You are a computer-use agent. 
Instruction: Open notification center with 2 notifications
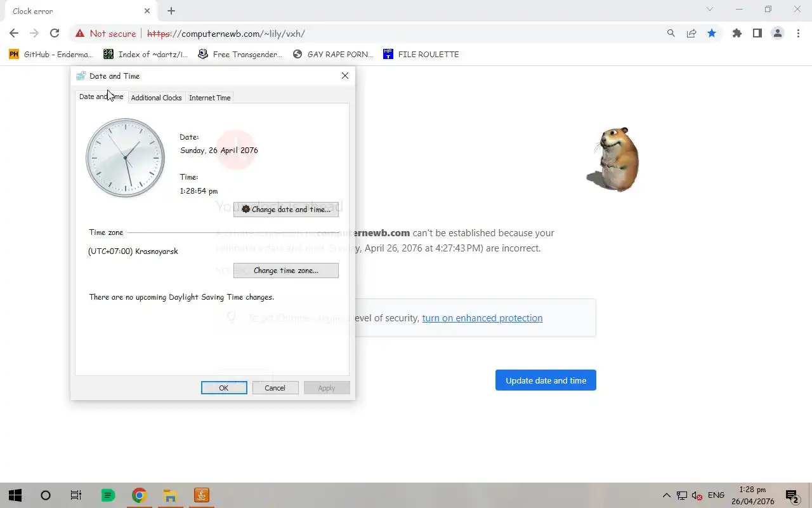792,495
